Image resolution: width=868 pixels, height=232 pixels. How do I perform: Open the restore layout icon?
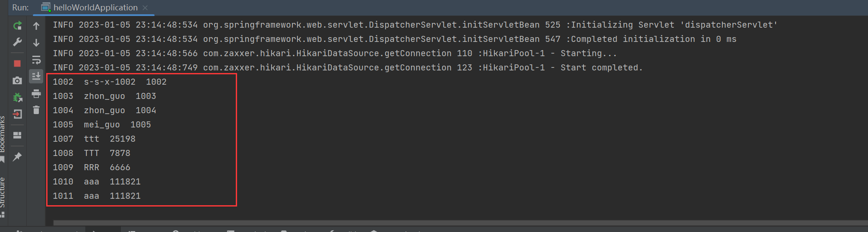[x=17, y=135]
